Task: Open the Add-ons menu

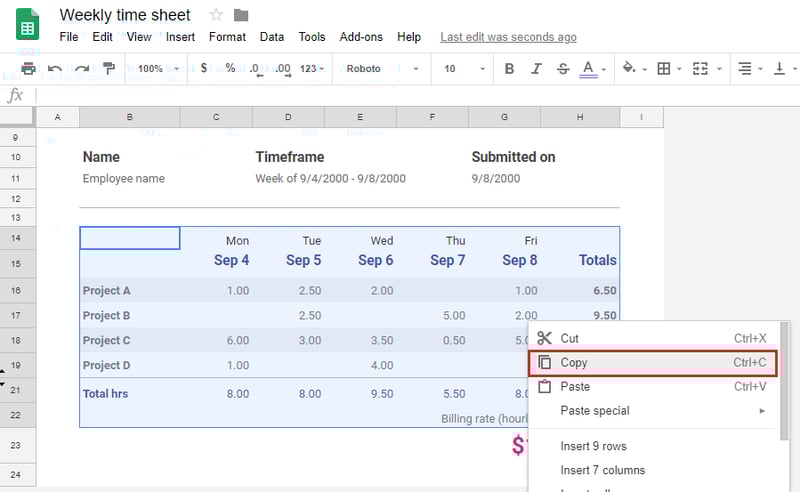Action: (361, 37)
